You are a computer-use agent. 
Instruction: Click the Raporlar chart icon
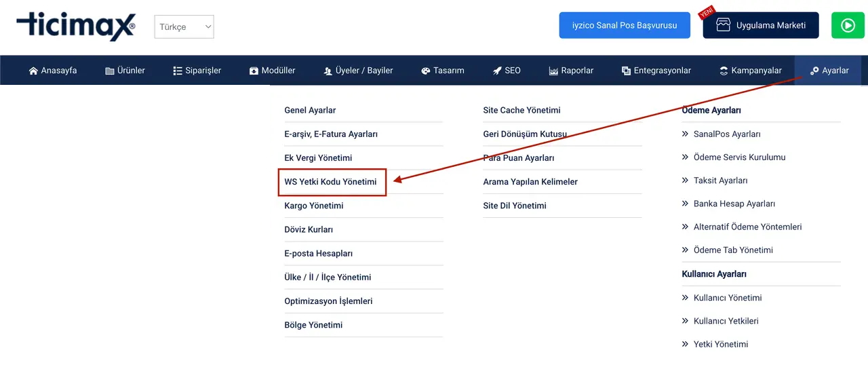(553, 71)
